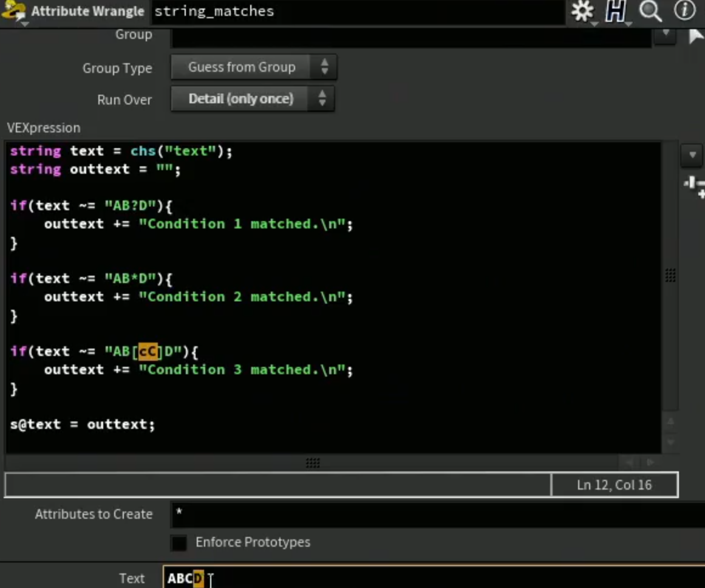Image resolution: width=705 pixels, height=588 pixels.
Task: Click the if line with "AB[cC]D"
Action: click(104, 351)
